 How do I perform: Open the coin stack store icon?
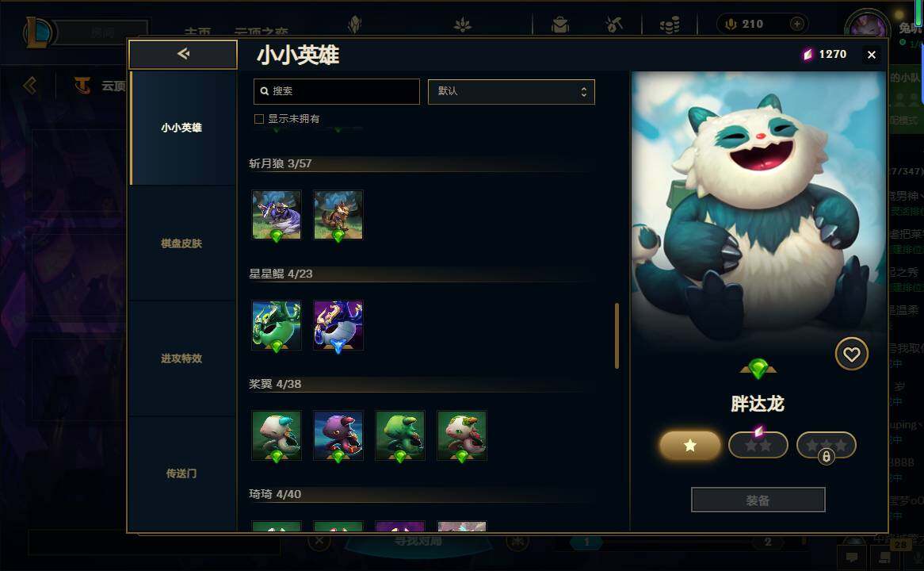tap(670, 25)
